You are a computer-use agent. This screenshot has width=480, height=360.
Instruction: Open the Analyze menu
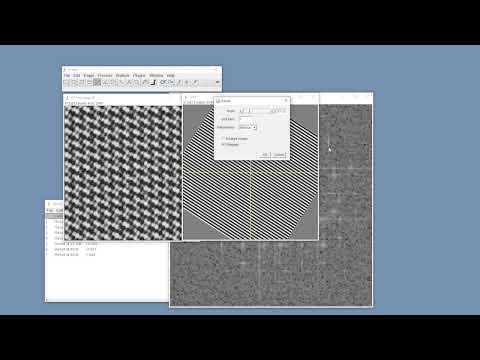click(x=122, y=75)
